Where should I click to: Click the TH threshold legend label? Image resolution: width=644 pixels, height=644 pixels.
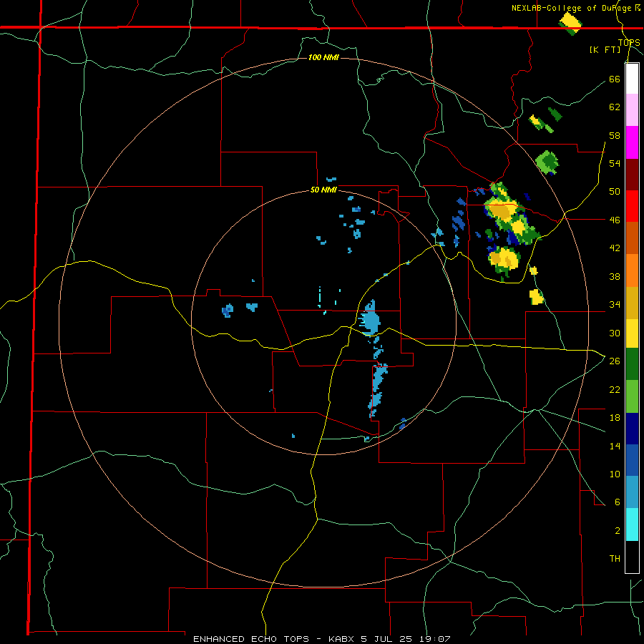[x=615, y=559]
